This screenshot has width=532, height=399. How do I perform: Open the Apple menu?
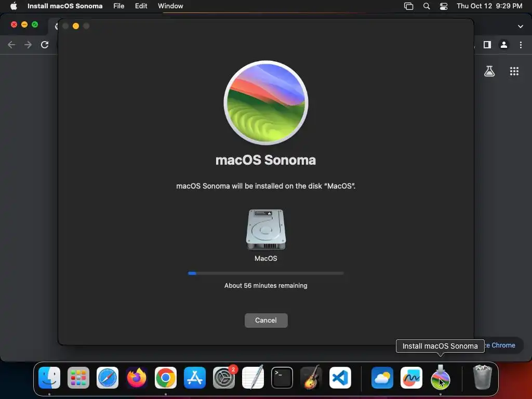[x=14, y=6]
